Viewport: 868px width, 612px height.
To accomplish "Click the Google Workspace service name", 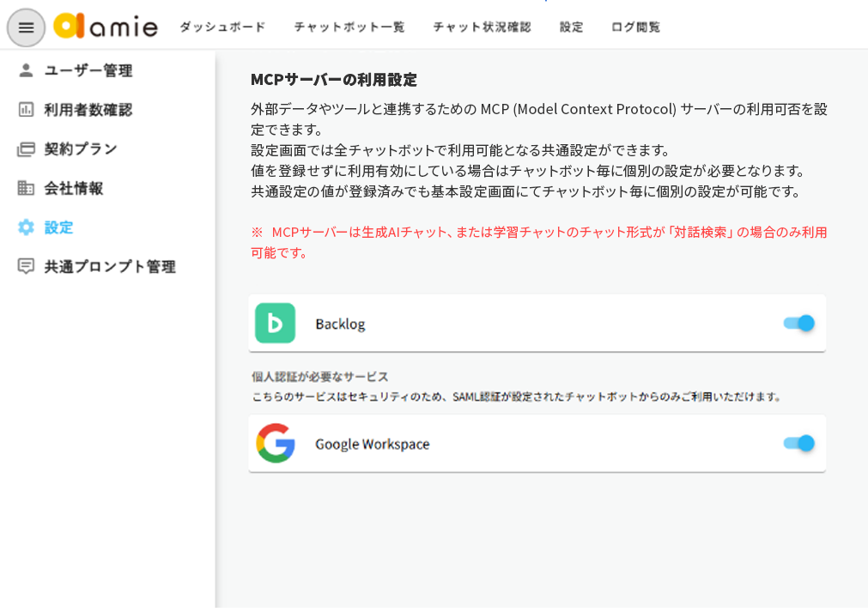I will pyautogui.click(x=373, y=445).
